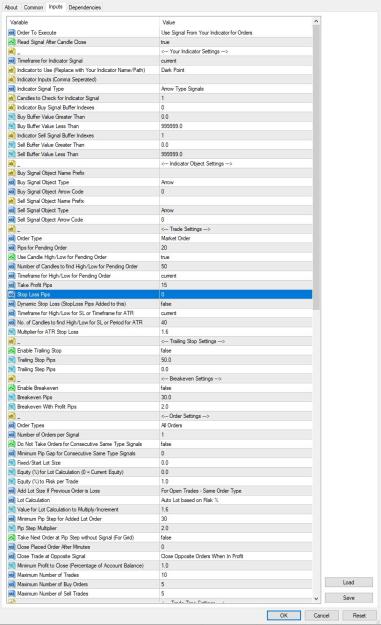Click the icon for Multiplier for ATR Stop Loss
The width and height of the screenshot is (381, 625).
(x=12, y=332)
